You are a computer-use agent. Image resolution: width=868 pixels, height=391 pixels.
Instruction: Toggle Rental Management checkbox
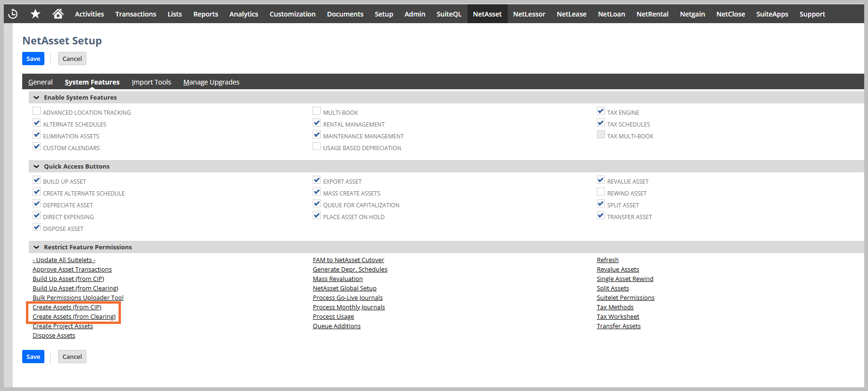coord(317,123)
